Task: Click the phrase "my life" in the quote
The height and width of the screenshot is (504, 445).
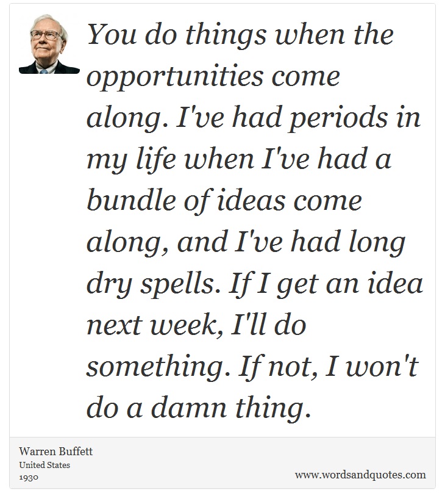Action: pos(131,159)
